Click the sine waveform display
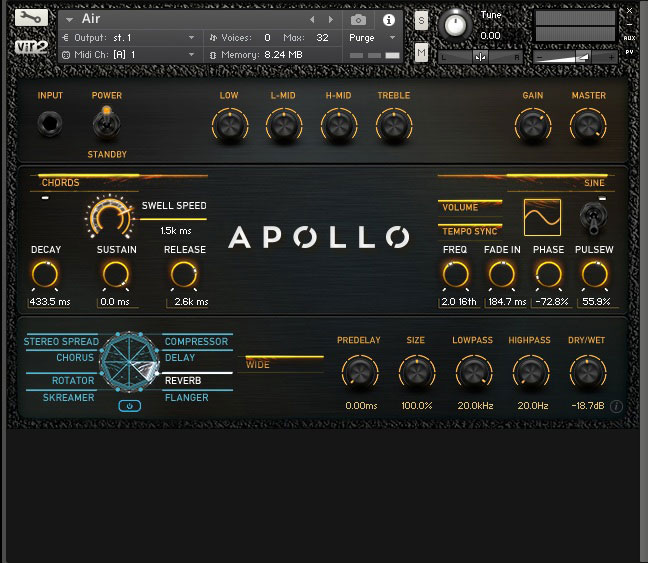Viewport: 648px width, 563px height. [x=542, y=217]
